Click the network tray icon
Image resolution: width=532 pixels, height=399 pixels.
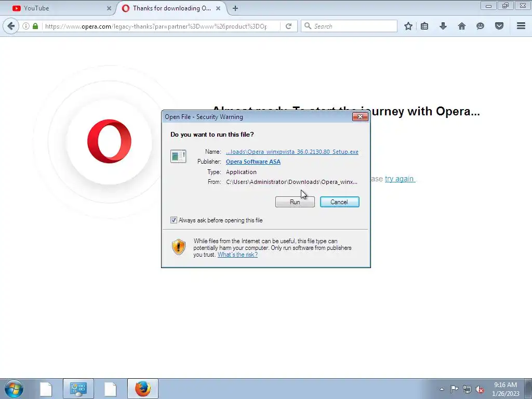tap(467, 389)
